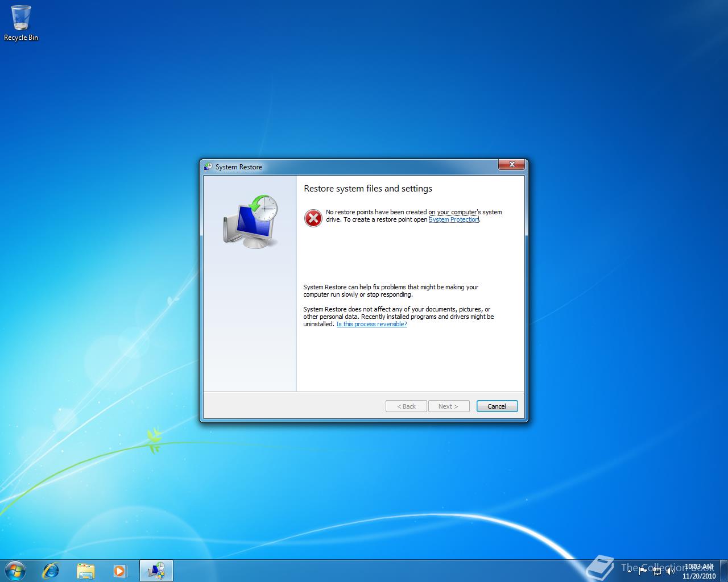Close the System Restore window

(x=511, y=164)
